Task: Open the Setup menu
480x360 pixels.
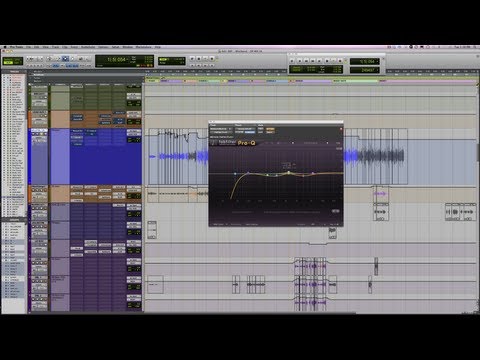Action: click(115, 47)
